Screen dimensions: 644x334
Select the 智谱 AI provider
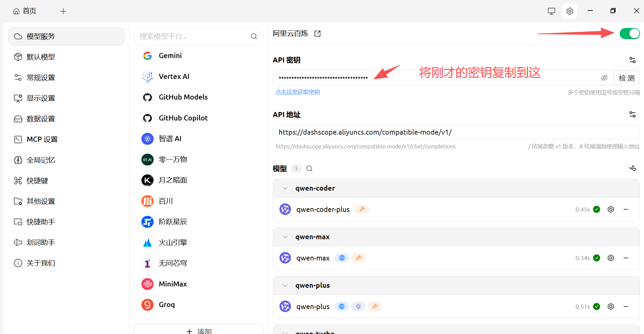pos(198,139)
